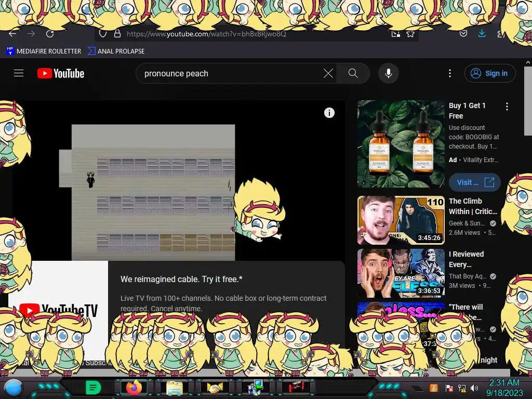Open the handshake icon taskbar app
This screenshot has width=532, height=399.
(x=215, y=388)
